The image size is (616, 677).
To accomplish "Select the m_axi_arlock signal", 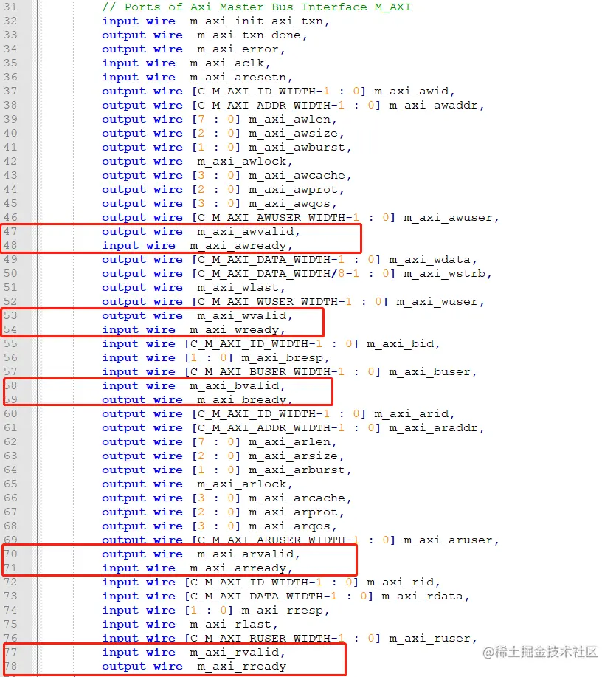I will coord(241,484).
